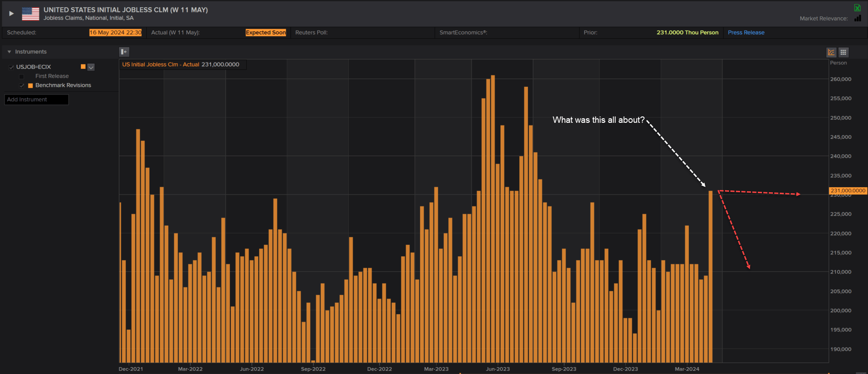Click the Expected Soon status label
This screenshot has width=868, height=374.
pyautogui.click(x=266, y=32)
